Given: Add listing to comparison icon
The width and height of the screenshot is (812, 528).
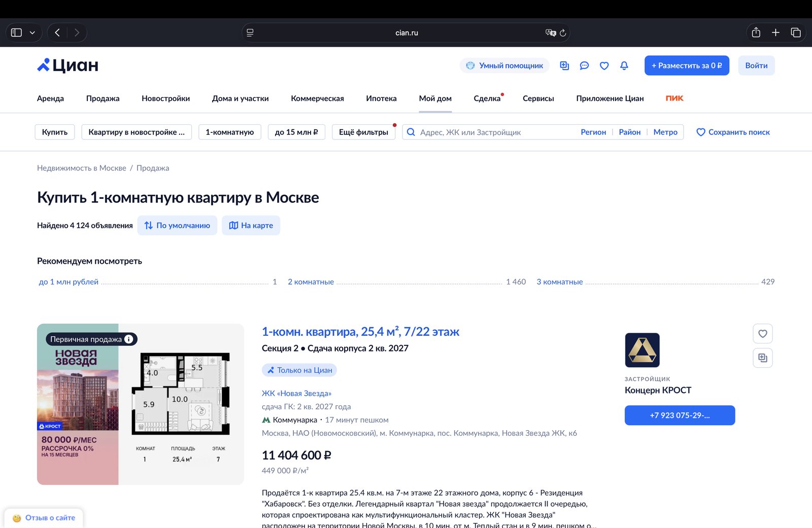Looking at the screenshot, I should (x=762, y=358).
